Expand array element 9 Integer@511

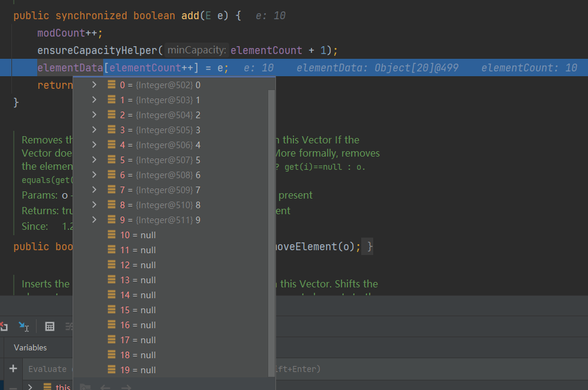pos(94,220)
